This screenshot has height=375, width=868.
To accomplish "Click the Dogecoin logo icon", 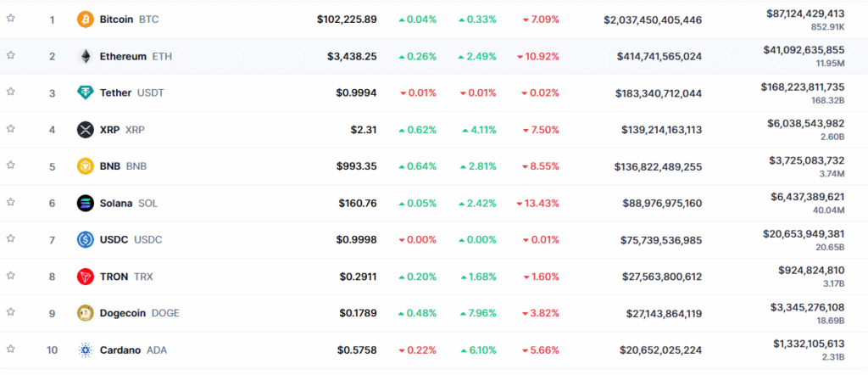I will coord(86,313).
